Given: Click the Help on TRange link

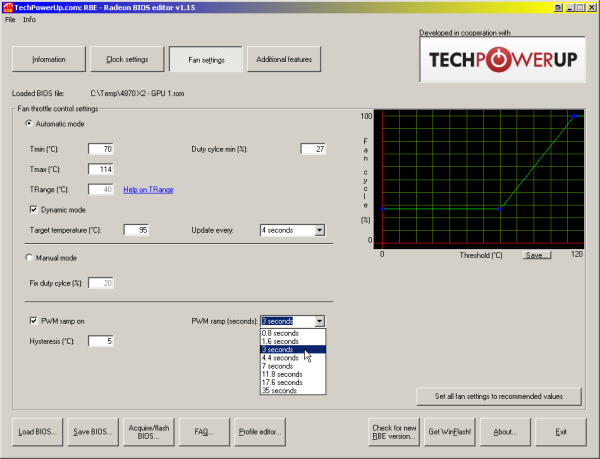Looking at the screenshot, I should (148, 189).
